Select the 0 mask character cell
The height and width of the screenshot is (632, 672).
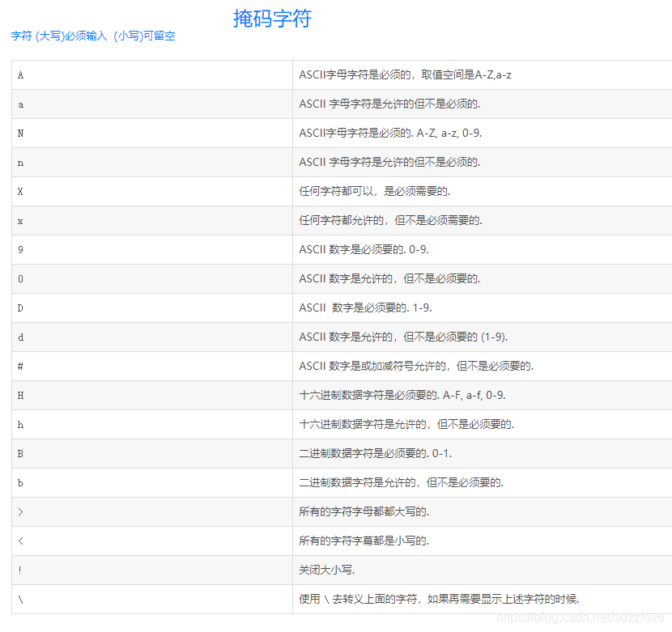tap(152, 279)
